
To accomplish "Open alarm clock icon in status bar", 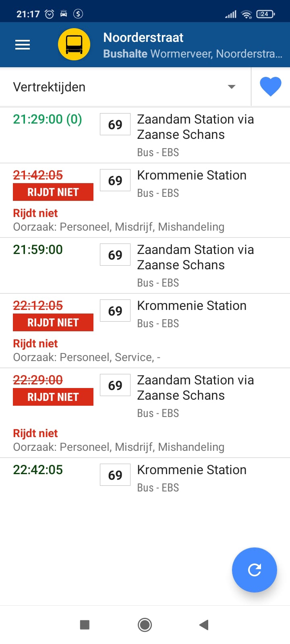I will (49, 14).
